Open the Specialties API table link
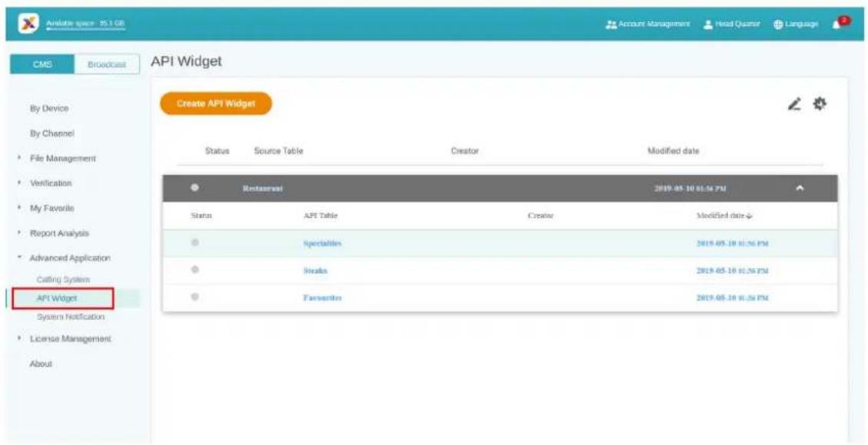 pyautogui.click(x=322, y=244)
